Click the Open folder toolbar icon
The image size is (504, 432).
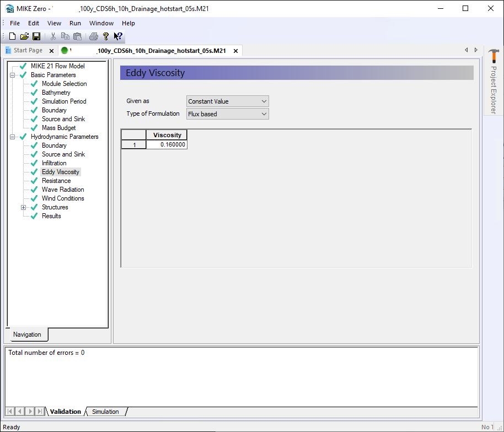click(x=24, y=36)
